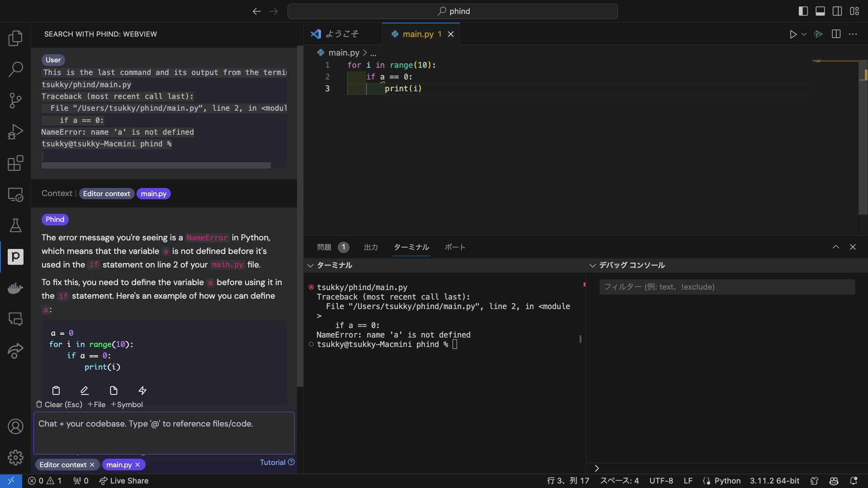The width and height of the screenshot is (868, 488).
Task: Open the Extensions view icon
Action: pos(15,163)
